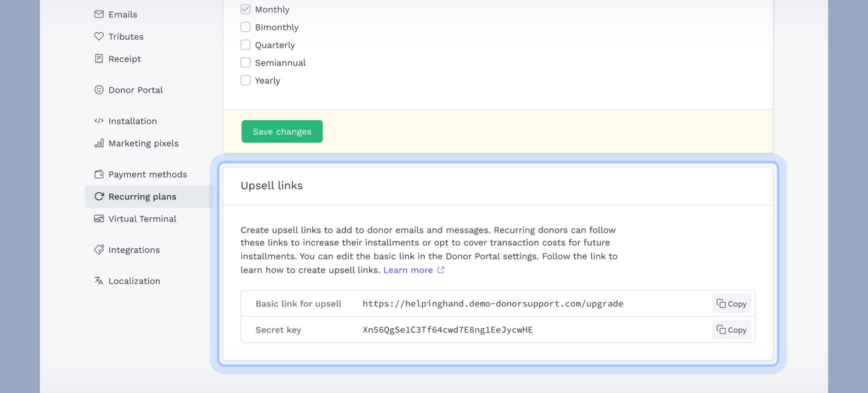Screen dimensions: 868x393
Task: Uncheck the Monthly checkbox
Action: pyautogui.click(x=246, y=9)
